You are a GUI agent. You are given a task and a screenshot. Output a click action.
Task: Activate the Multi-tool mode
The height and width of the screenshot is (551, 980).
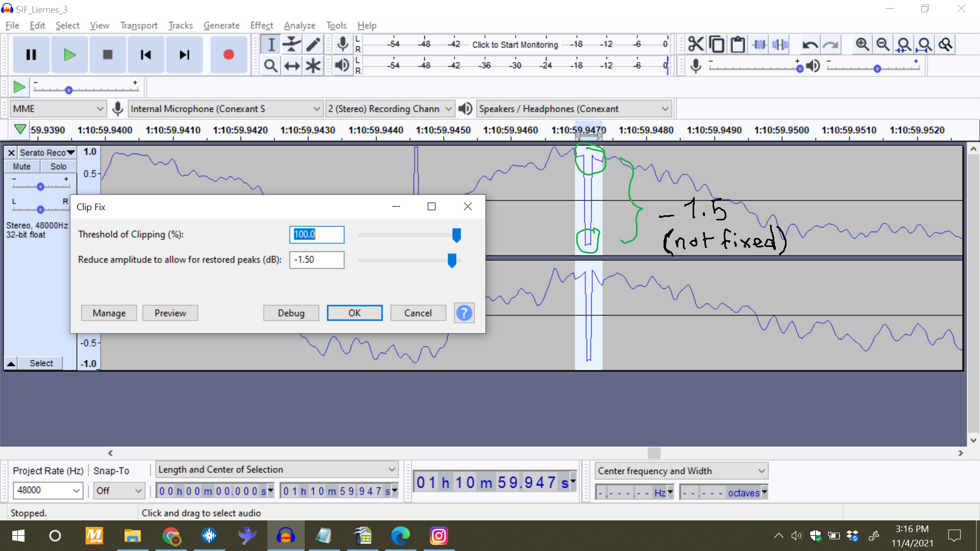(313, 65)
